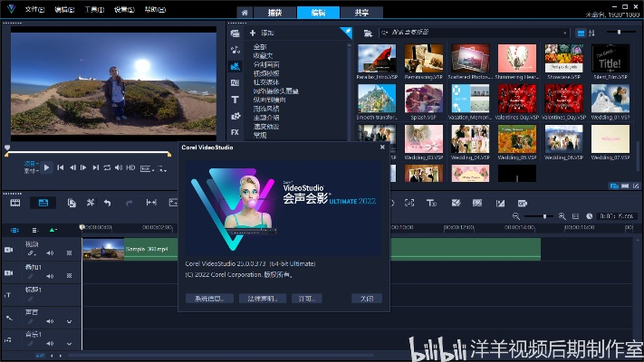
Task: Click the 系统信息 button in the dialog
Action: tap(209, 298)
